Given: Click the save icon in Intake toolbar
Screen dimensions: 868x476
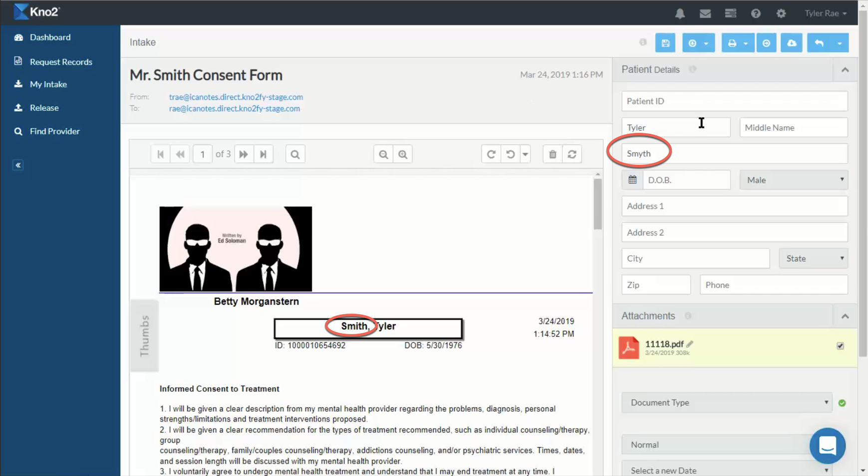Looking at the screenshot, I should [665, 43].
